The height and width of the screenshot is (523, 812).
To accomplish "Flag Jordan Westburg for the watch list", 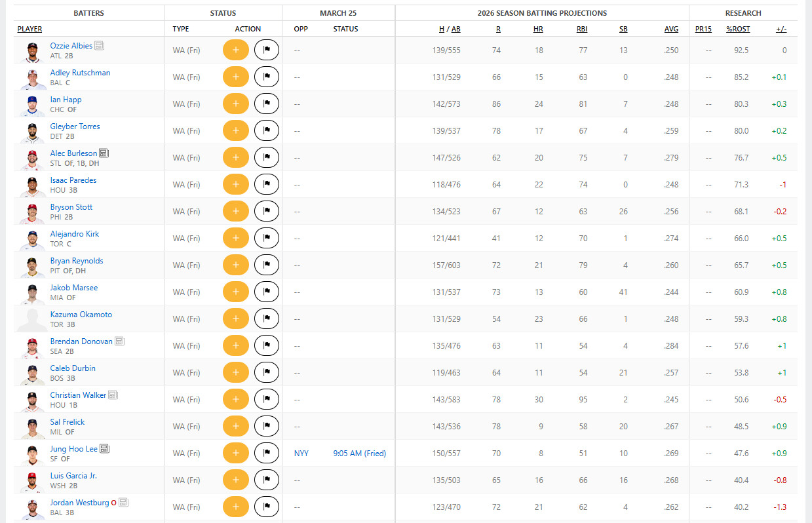I will point(266,507).
